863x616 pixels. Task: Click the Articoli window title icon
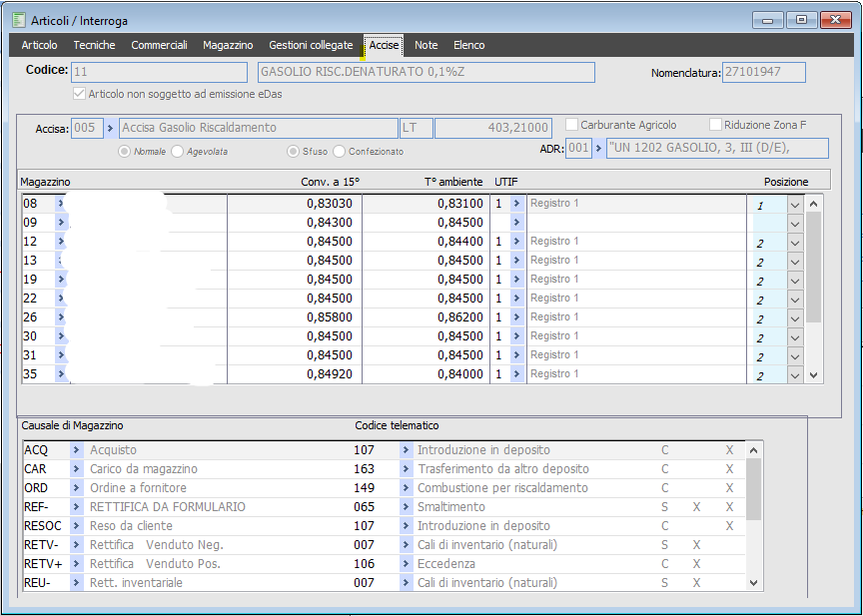(18, 20)
